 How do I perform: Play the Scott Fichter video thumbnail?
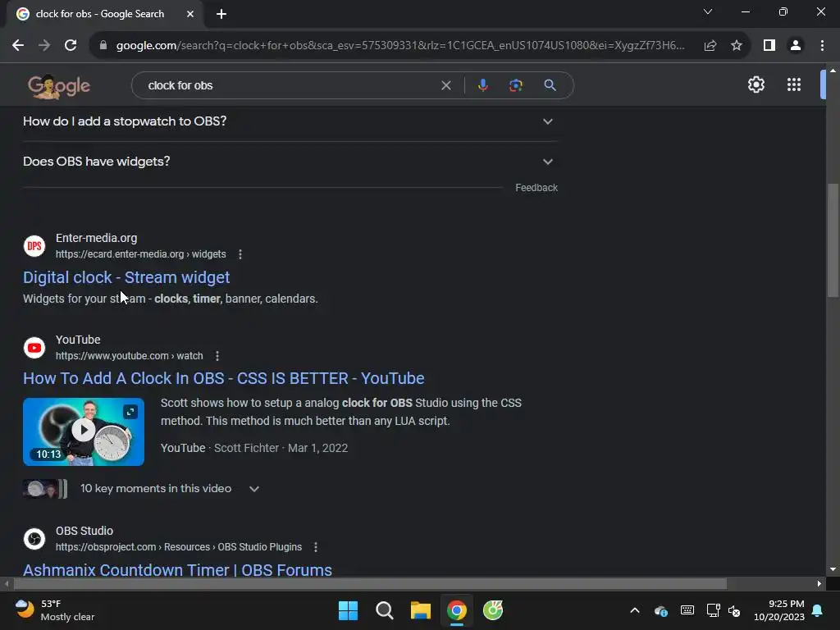[84, 431]
